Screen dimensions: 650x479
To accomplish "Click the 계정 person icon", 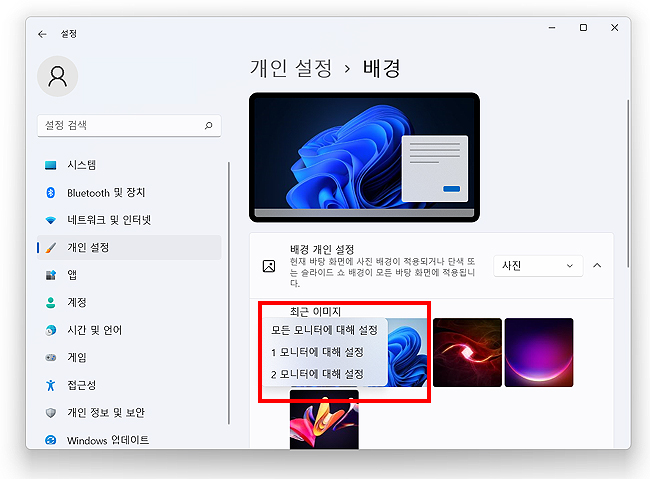I will tap(51, 302).
